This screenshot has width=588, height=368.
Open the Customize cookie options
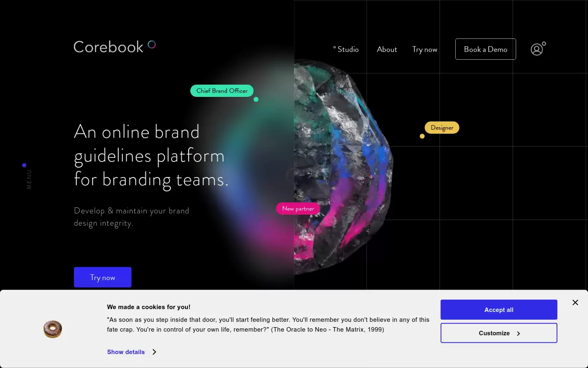(499, 333)
